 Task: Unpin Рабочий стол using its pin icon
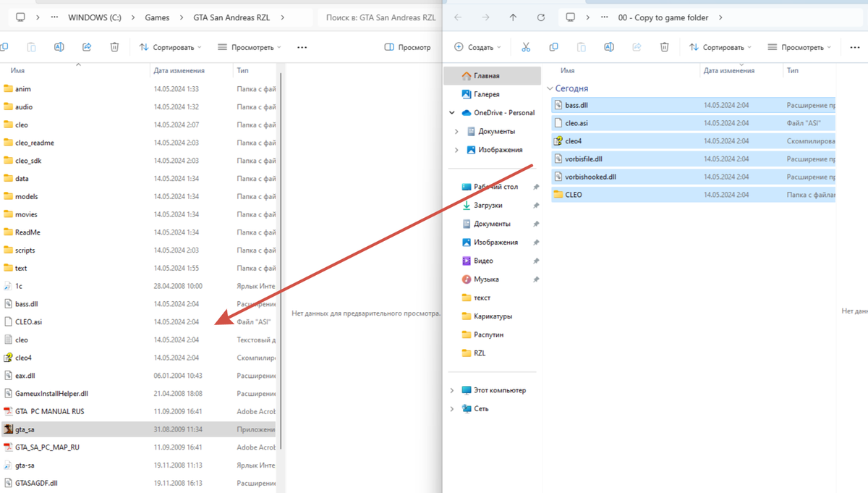(536, 187)
